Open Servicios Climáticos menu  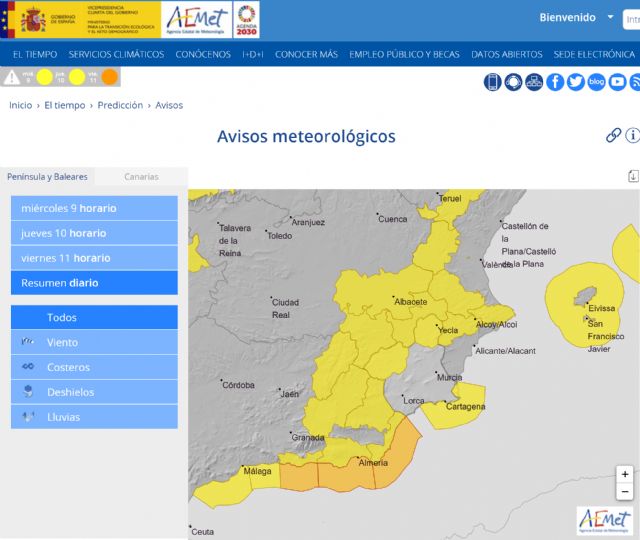[x=116, y=54]
